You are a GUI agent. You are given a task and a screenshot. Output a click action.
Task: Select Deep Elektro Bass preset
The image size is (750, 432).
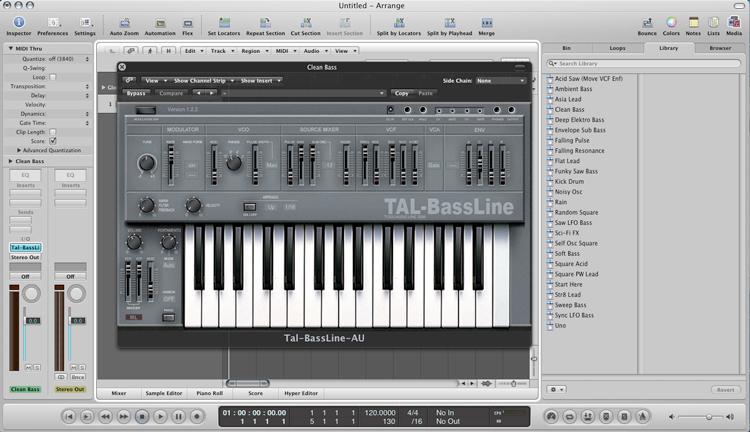(579, 120)
